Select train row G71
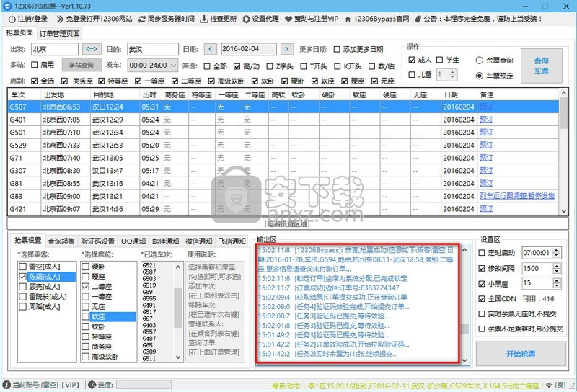Viewport: 577px width, 392px height. 283,158
